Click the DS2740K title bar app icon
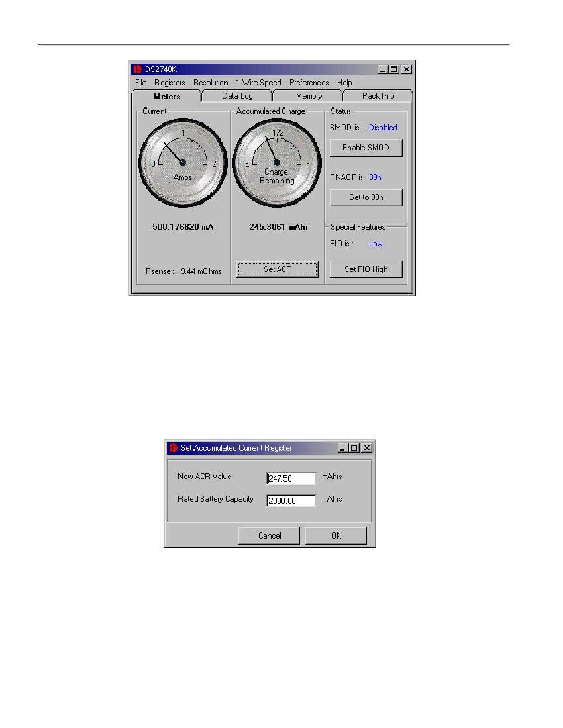The width and height of the screenshot is (563, 728). tap(138, 69)
